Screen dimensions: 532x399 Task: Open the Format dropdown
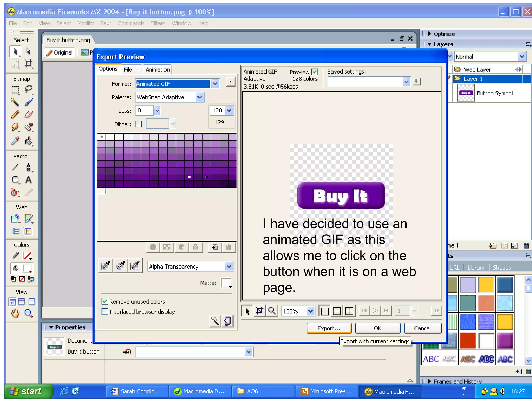(215, 84)
